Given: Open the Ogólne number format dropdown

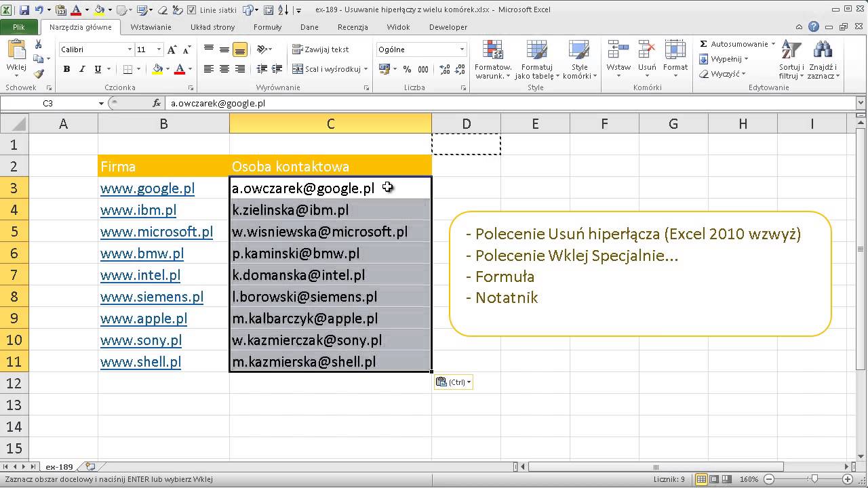Looking at the screenshot, I should click(x=462, y=49).
